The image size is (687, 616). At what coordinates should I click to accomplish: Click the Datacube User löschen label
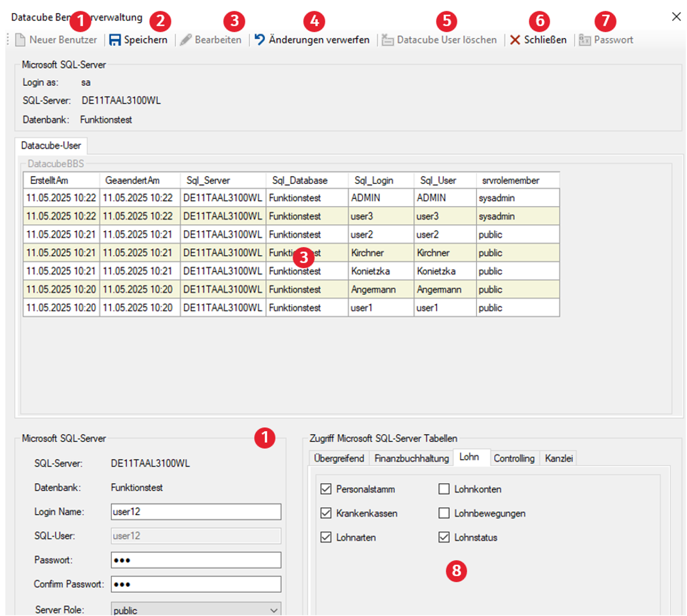pos(447,40)
